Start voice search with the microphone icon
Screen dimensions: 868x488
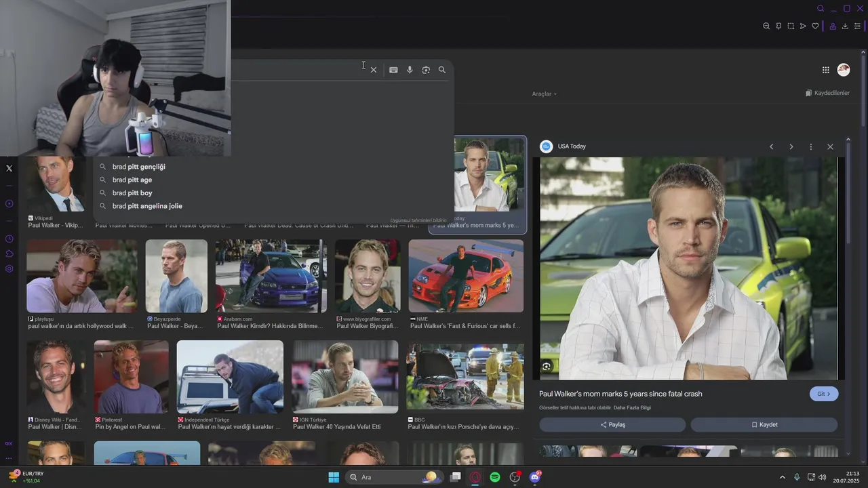tap(410, 70)
